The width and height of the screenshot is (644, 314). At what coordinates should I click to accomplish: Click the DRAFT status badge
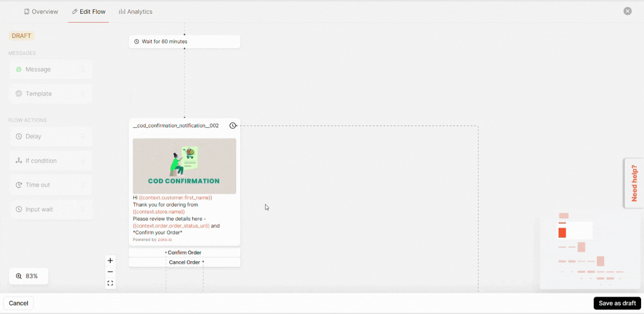click(21, 36)
